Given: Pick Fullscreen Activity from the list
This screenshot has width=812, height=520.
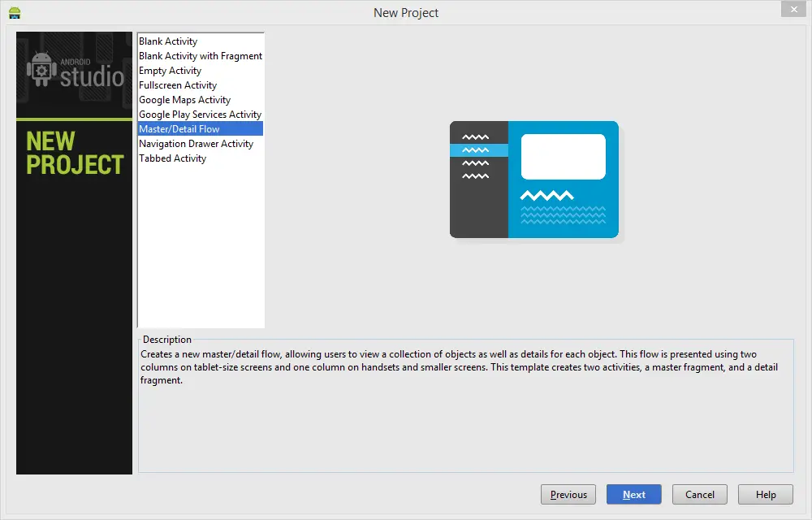Looking at the screenshot, I should coord(178,85).
